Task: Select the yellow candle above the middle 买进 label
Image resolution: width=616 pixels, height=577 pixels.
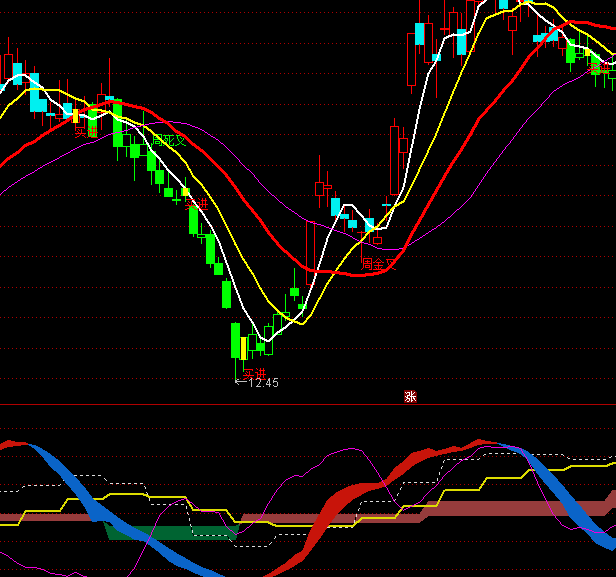Action: [186, 191]
